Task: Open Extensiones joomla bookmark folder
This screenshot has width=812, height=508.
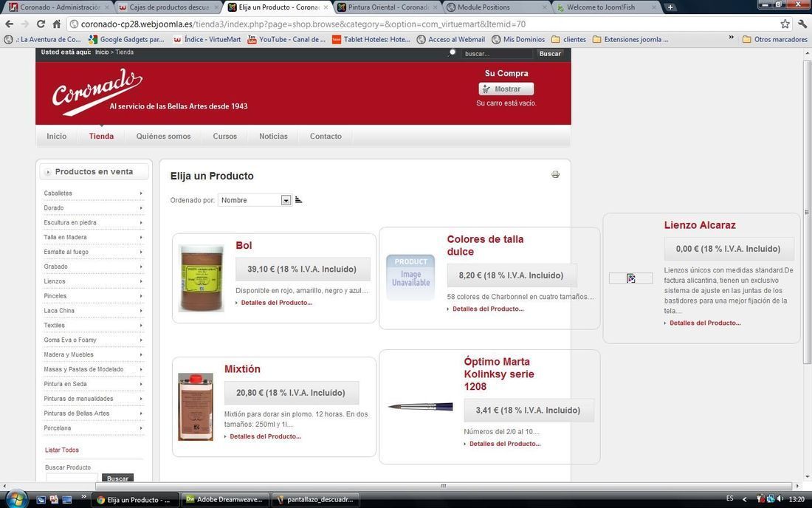Action: (x=630, y=39)
